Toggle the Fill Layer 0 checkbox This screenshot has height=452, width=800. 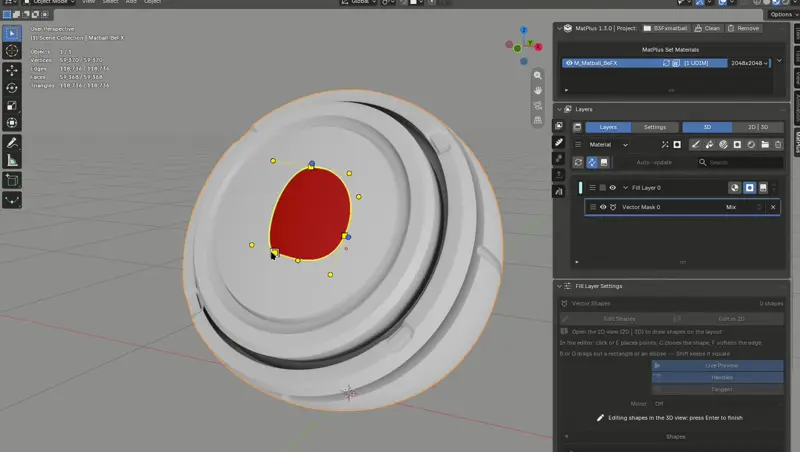tap(603, 188)
